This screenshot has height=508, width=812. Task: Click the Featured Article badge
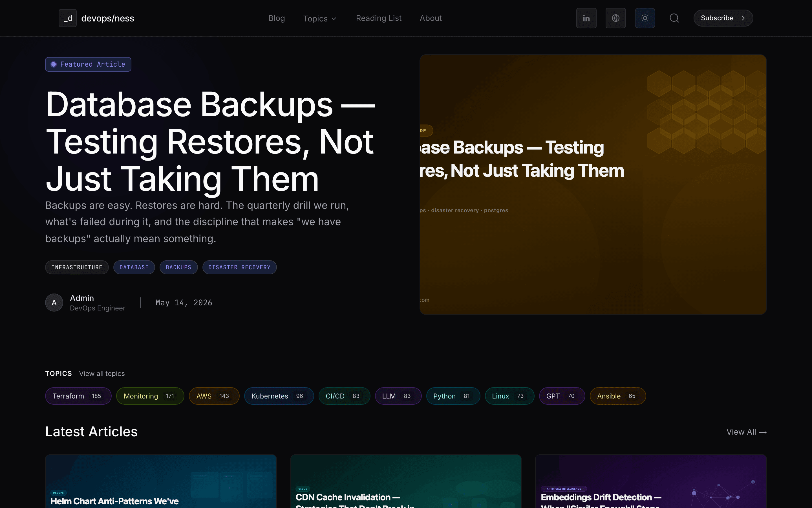tap(88, 64)
